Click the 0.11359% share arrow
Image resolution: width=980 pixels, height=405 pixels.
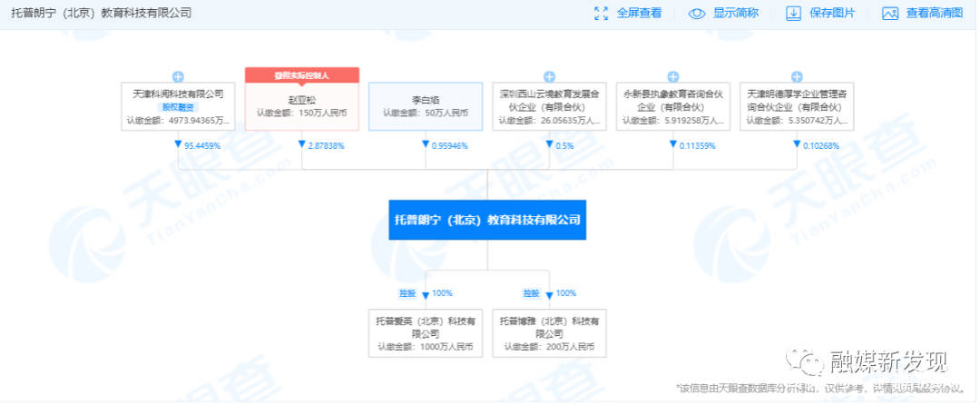(673, 144)
